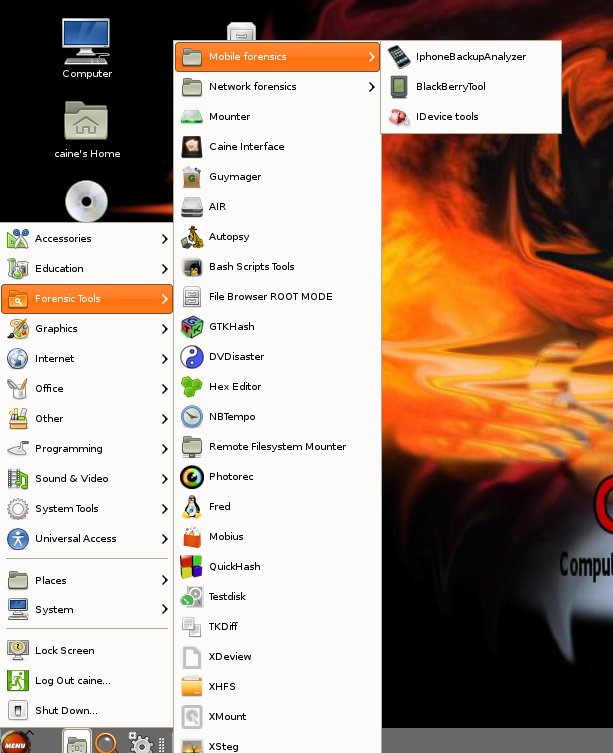The image size is (613, 753).
Task: Launch DVDisaster icon
Action: pyautogui.click(x=192, y=357)
